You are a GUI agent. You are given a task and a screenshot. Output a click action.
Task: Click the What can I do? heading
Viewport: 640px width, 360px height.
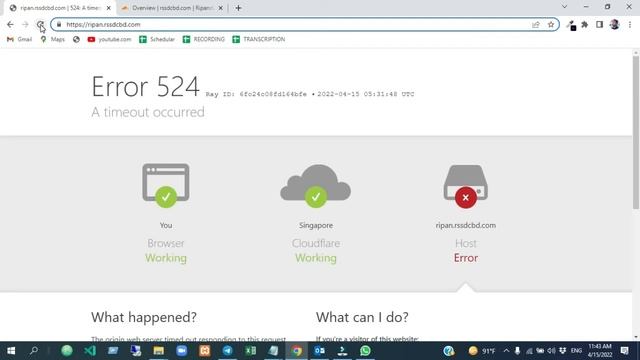click(362, 317)
